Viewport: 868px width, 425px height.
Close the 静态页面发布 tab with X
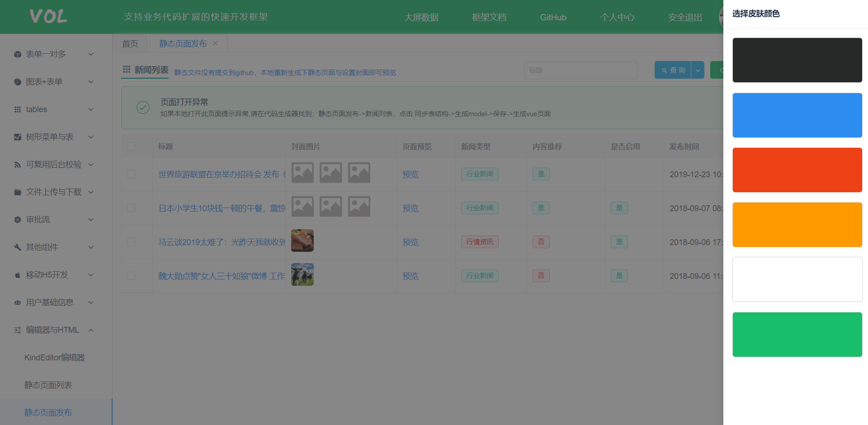pyautogui.click(x=215, y=43)
